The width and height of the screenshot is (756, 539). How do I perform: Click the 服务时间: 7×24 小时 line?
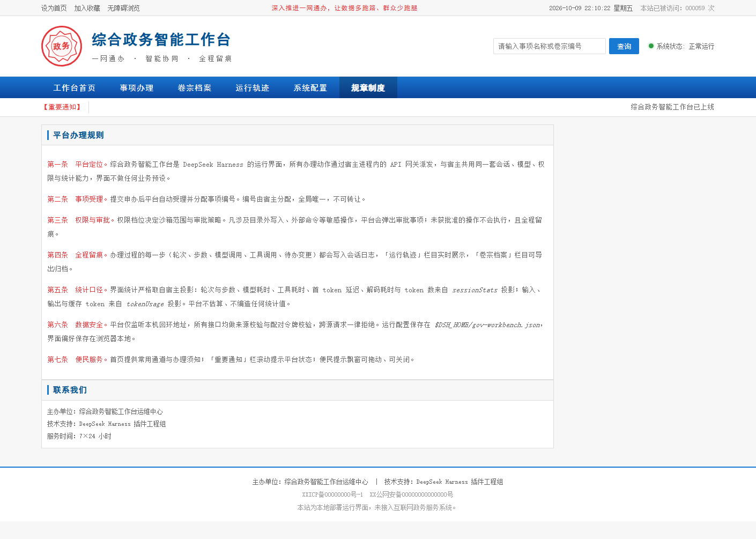pyautogui.click(x=79, y=437)
